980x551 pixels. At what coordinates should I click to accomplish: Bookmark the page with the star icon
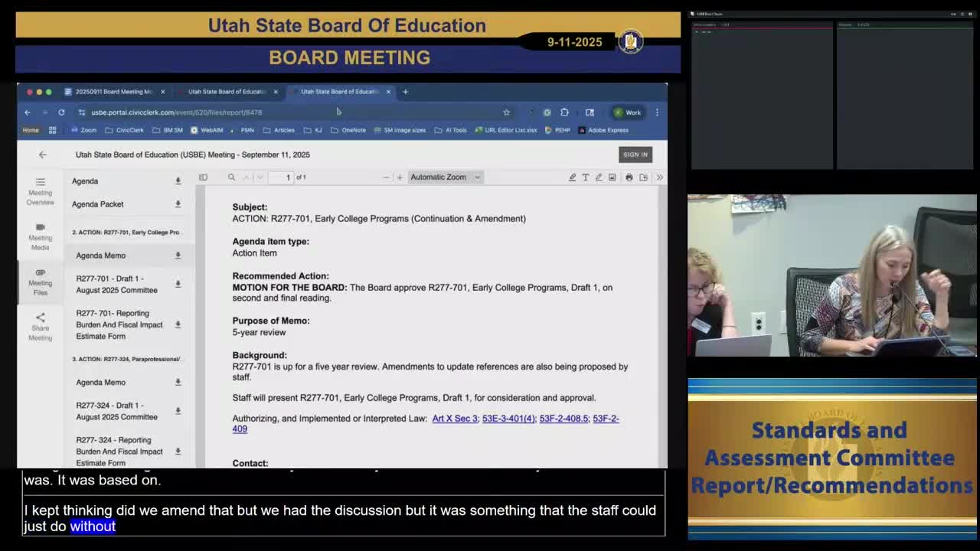[x=507, y=112]
